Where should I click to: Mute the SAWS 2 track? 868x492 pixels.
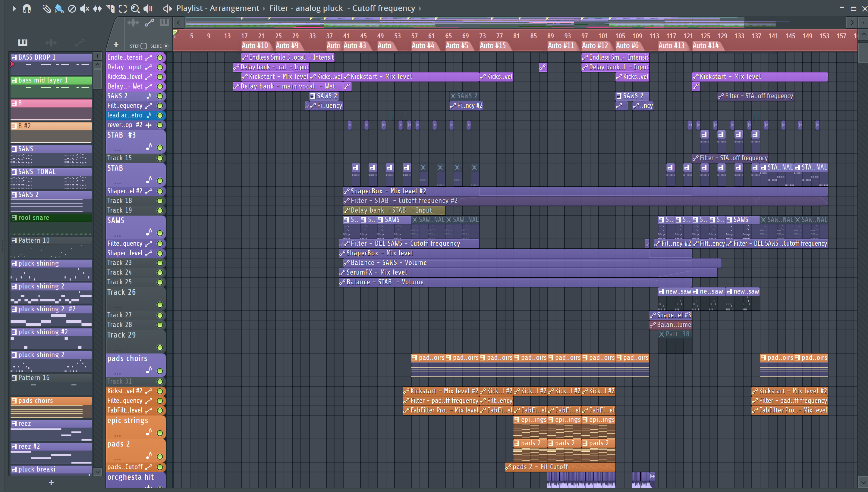tap(160, 96)
